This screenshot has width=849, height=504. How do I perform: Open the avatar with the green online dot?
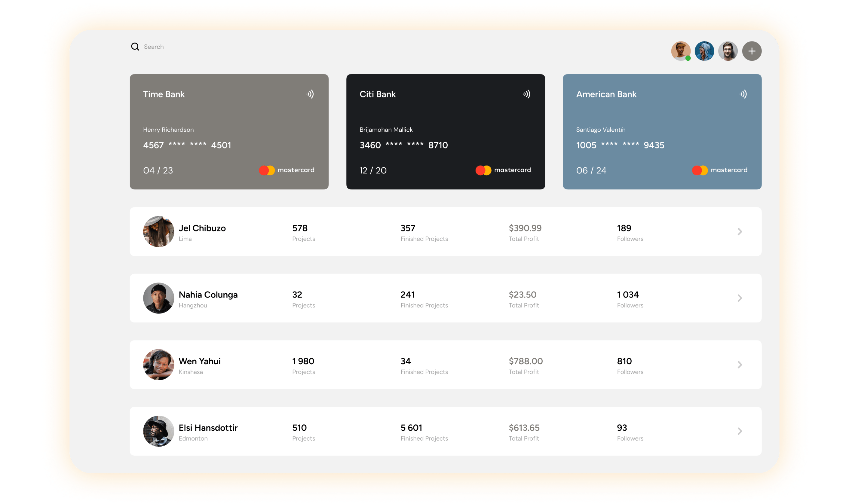tap(680, 51)
